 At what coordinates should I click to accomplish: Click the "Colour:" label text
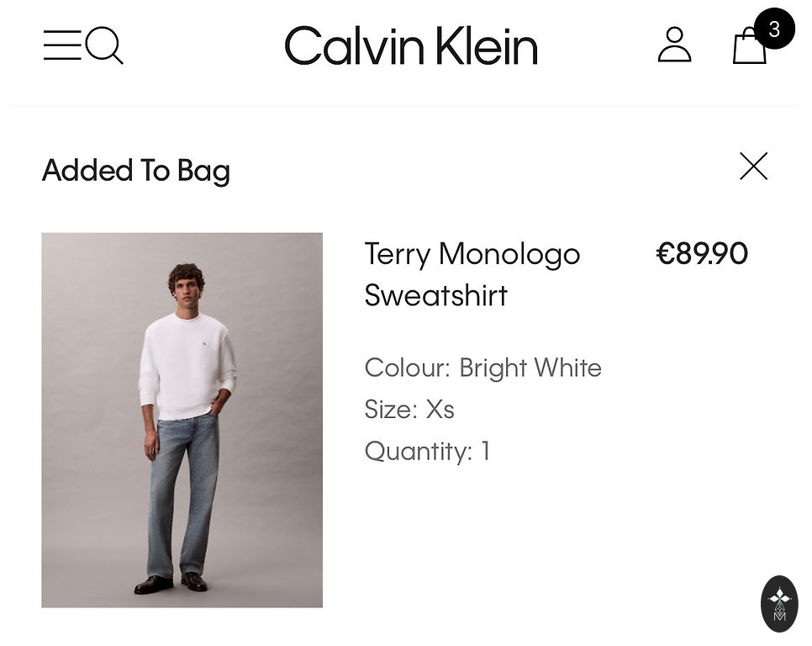(408, 368)
